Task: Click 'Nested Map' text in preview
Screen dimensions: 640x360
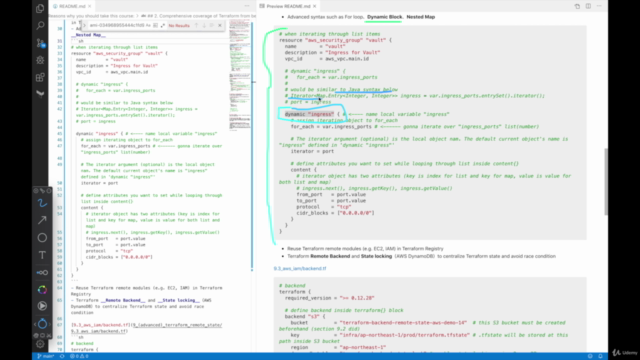Action: [x=420, y=17]
